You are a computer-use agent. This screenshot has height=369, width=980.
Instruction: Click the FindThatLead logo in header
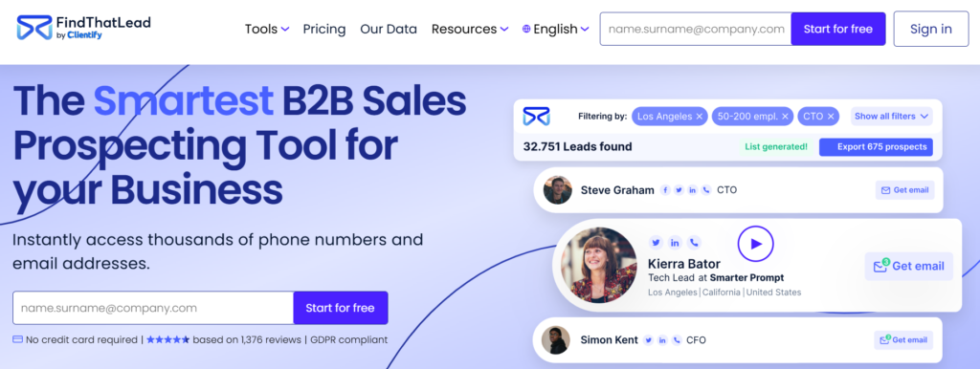[x=84, y=28]
